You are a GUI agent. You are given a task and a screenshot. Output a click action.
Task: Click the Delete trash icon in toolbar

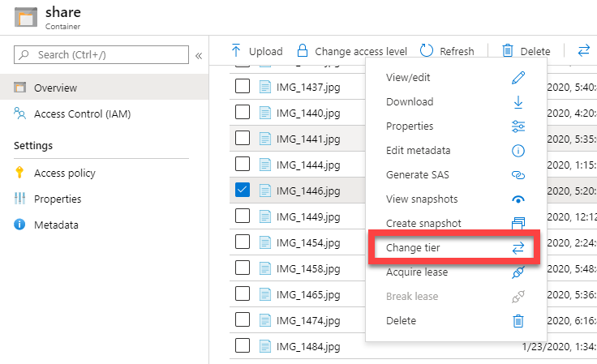(x=508, y=50)
